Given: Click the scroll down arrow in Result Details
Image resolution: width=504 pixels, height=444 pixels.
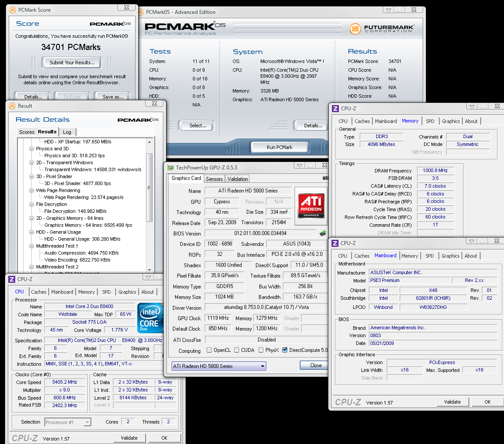Looking at the screenshot, I should click(x=149, y=270).
